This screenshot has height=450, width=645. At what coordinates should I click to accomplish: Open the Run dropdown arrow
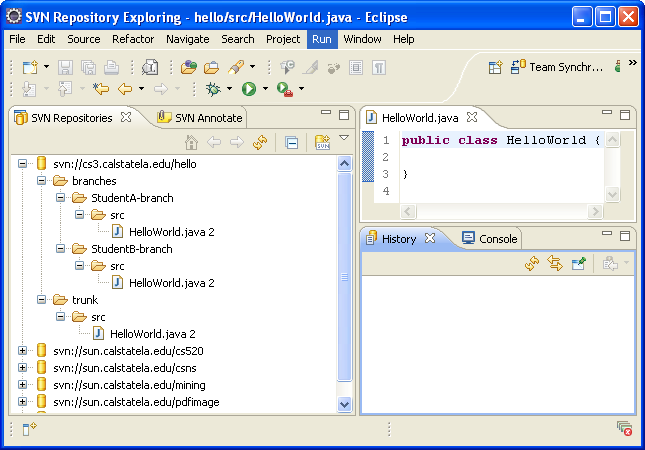click(265, 89)
